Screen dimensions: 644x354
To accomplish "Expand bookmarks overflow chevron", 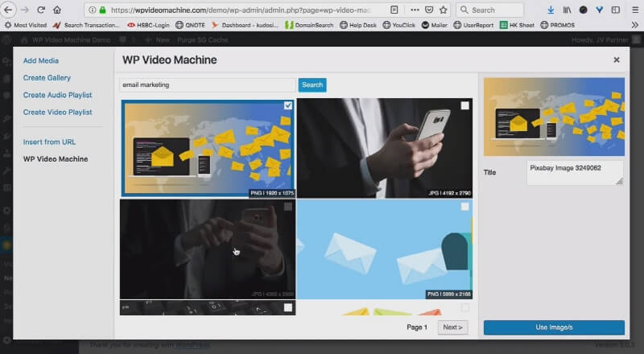I will pyautogui.click(x=634, y=25).
